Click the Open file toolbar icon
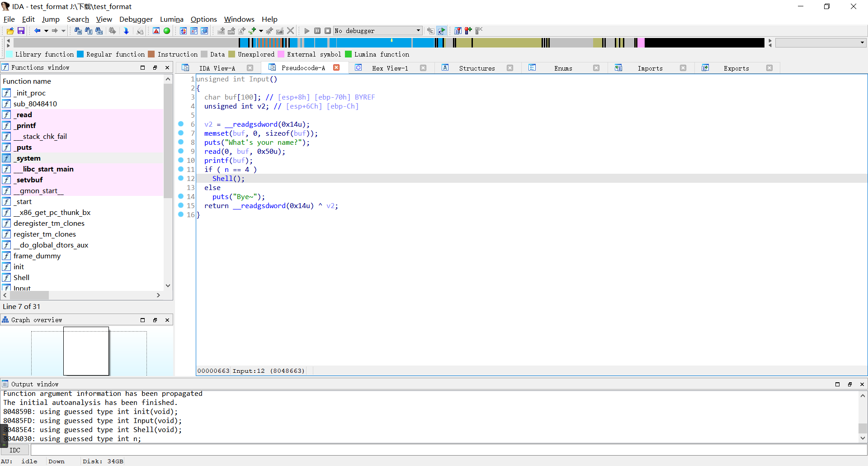 [10, 31]
